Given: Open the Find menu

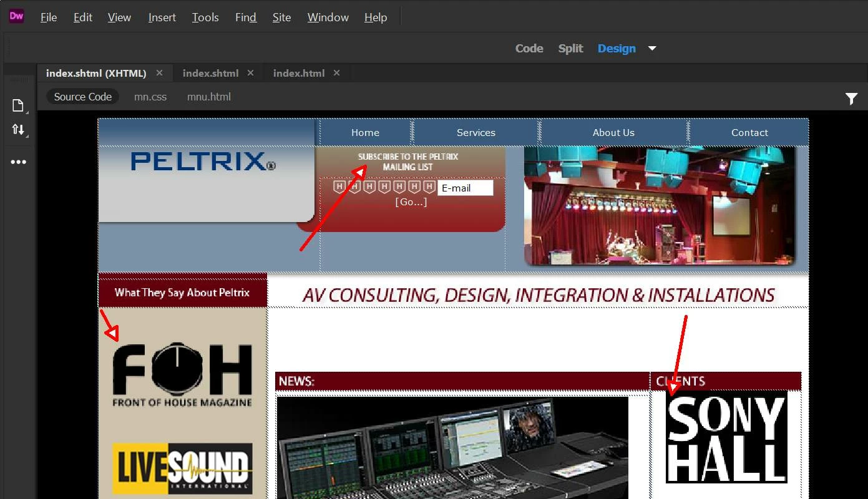Looking at the screenshot, I should (x=246, y=17).
